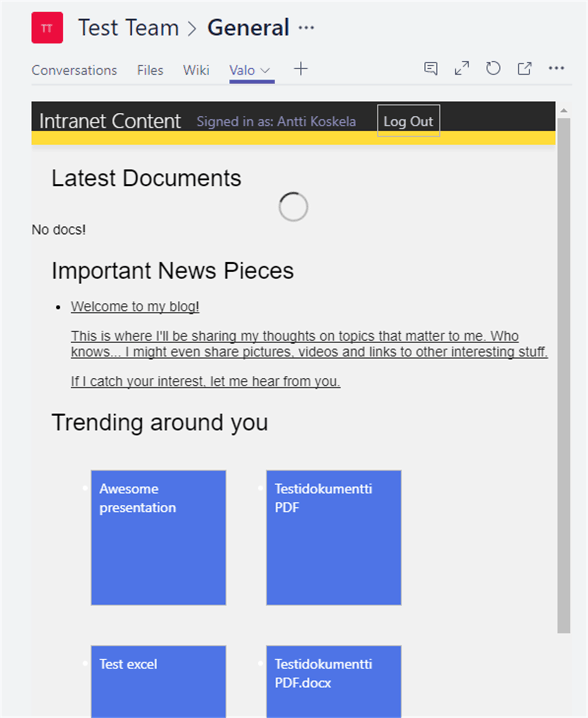Open General channel more options ellipsis
Viewport: 588px width, 718px height.
(x=306, y=28)
